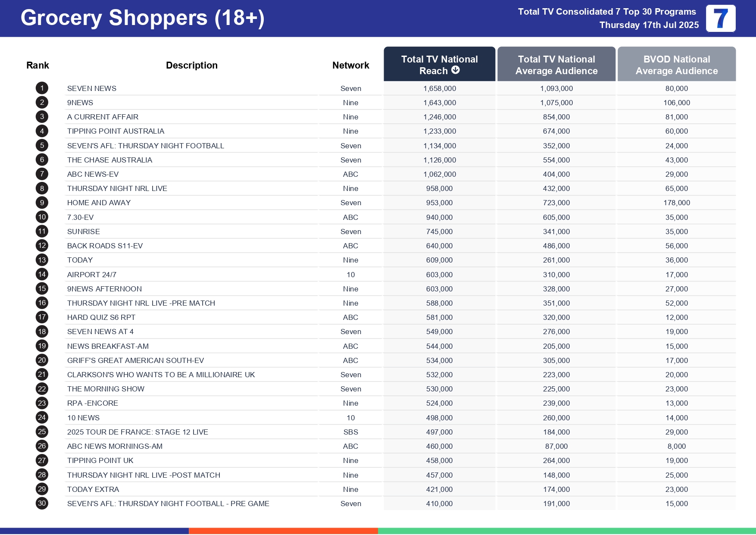
Task: Click the Grocery Shoppers (18+) title
Action: (142, 18)
